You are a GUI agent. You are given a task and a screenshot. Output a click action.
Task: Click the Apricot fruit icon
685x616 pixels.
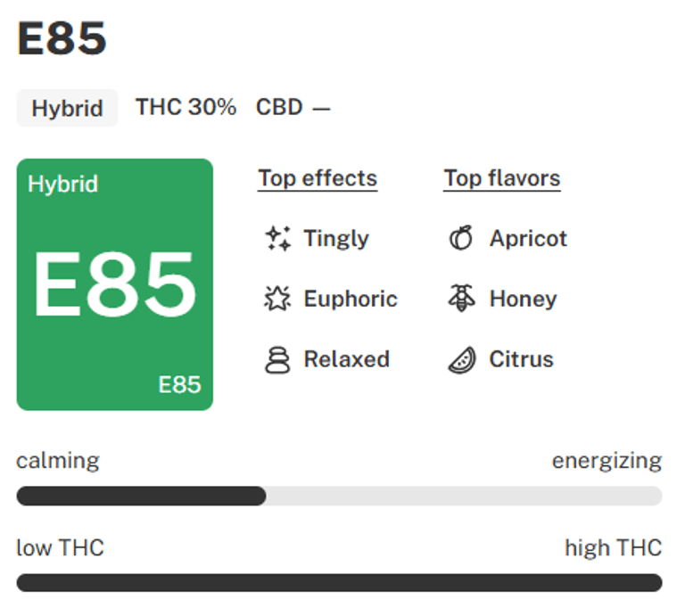pyautogui.click(x=461, y=239)
